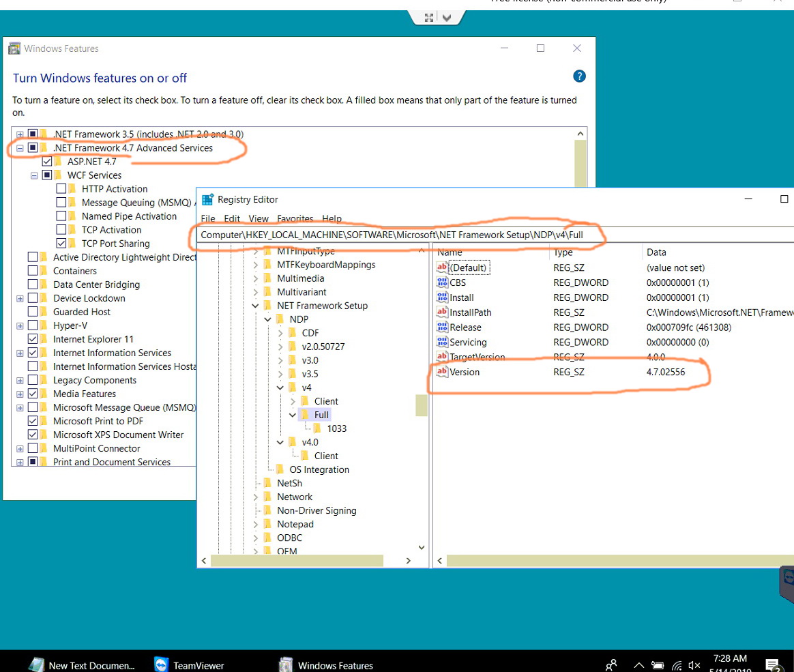Click the Registry Editor title bar icon
The image size is (794, 672).
click(207, 199)
